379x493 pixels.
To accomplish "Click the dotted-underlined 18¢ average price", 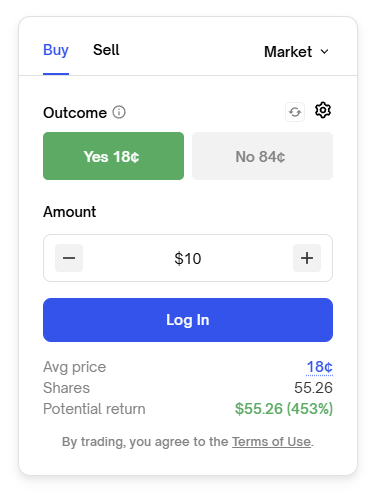I will [x=319, y=367].
